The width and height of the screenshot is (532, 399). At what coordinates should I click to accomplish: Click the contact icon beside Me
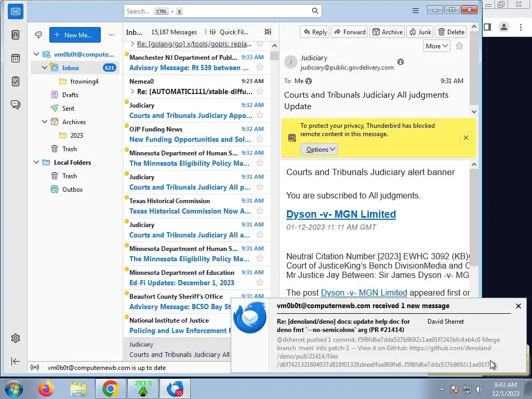pyautogui.click(x=309, y=81)
